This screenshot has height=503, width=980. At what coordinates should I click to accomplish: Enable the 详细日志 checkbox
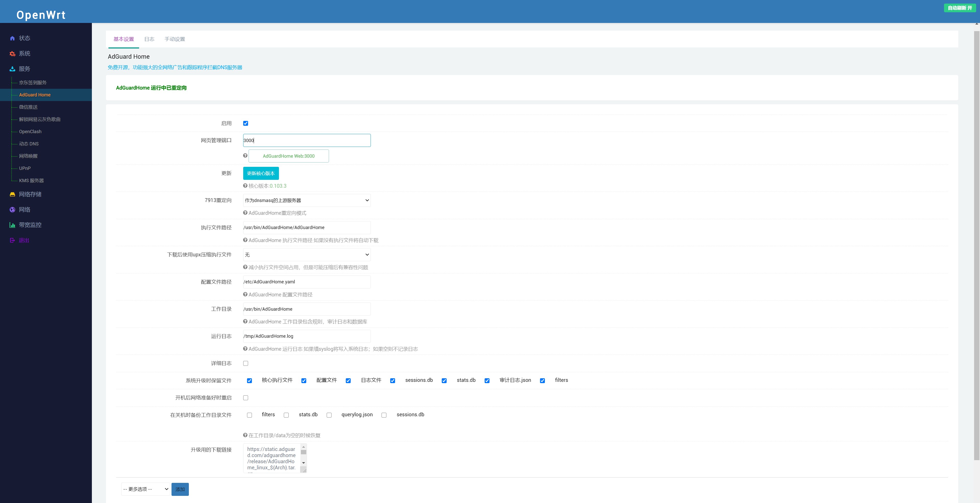[246, 363]
